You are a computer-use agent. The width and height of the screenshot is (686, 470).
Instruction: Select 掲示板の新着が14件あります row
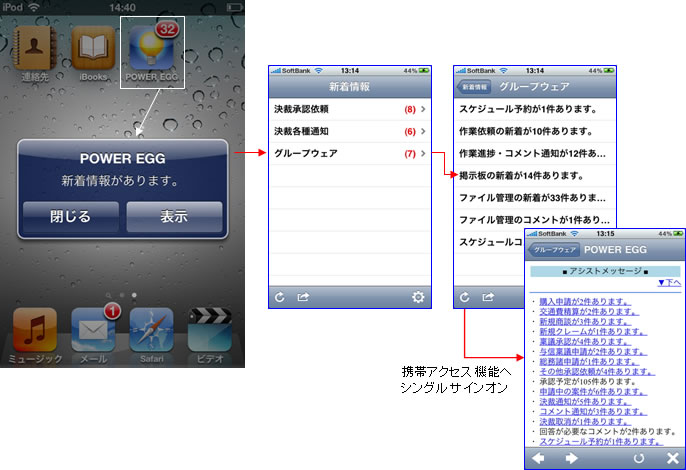[x=535, y=175]
